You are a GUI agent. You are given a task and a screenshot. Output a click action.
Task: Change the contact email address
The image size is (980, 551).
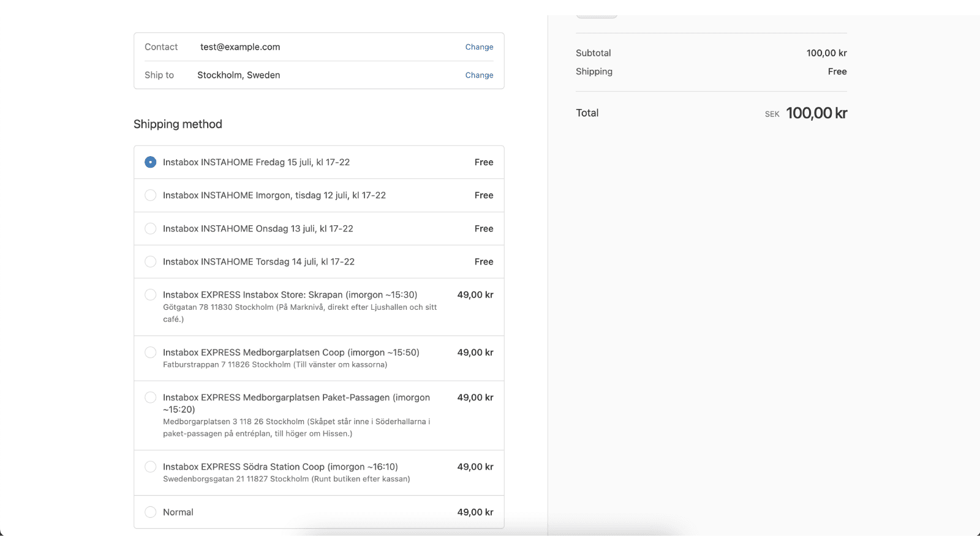[479, 47]
